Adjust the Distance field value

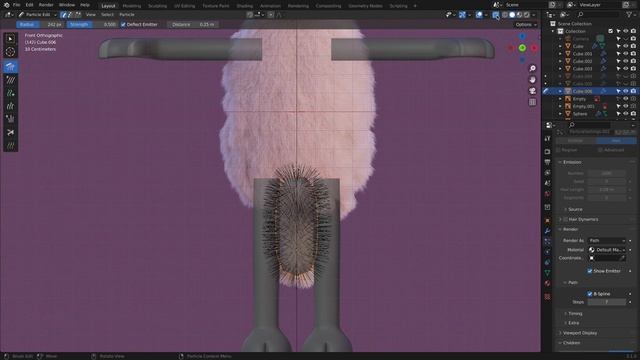pos(193,24)
